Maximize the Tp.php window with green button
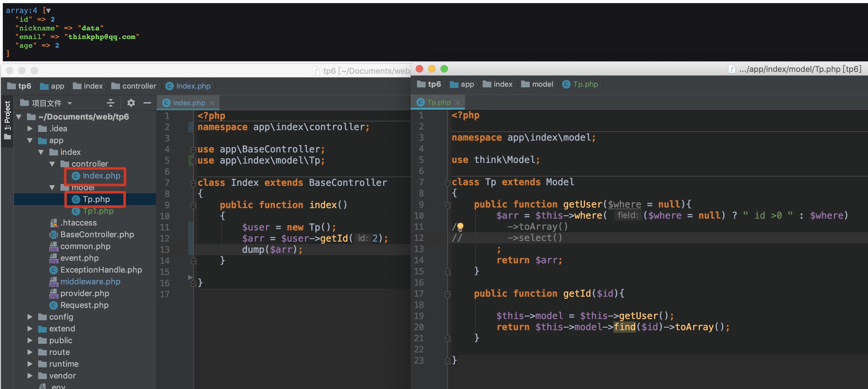Viewport: 868px width, 389px height. coord(445,69)
